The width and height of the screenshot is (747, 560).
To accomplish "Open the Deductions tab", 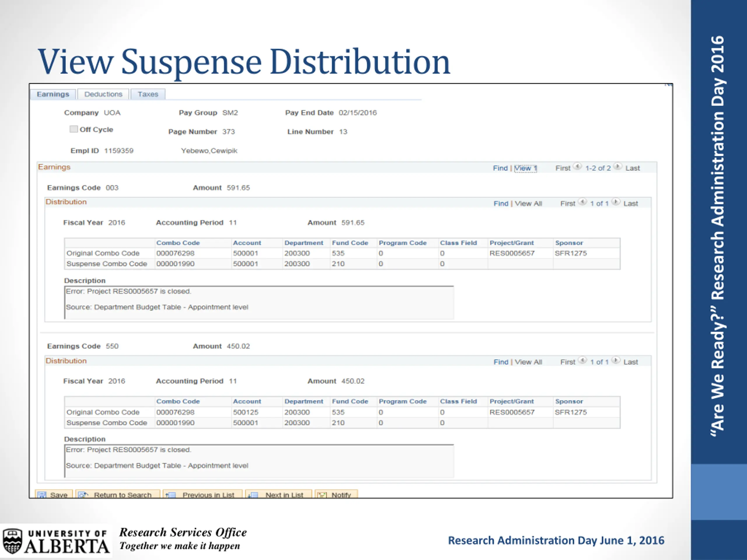I will coord(103,94).
